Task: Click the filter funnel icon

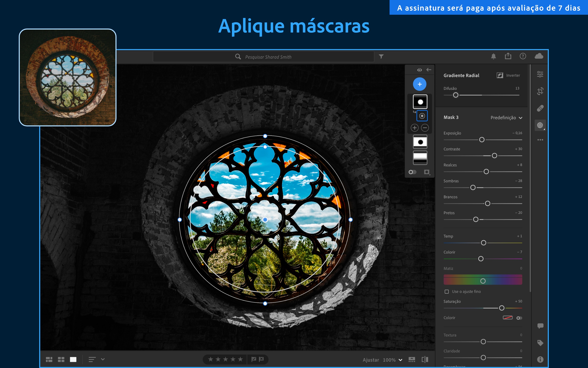Action: tap(381, 56)
